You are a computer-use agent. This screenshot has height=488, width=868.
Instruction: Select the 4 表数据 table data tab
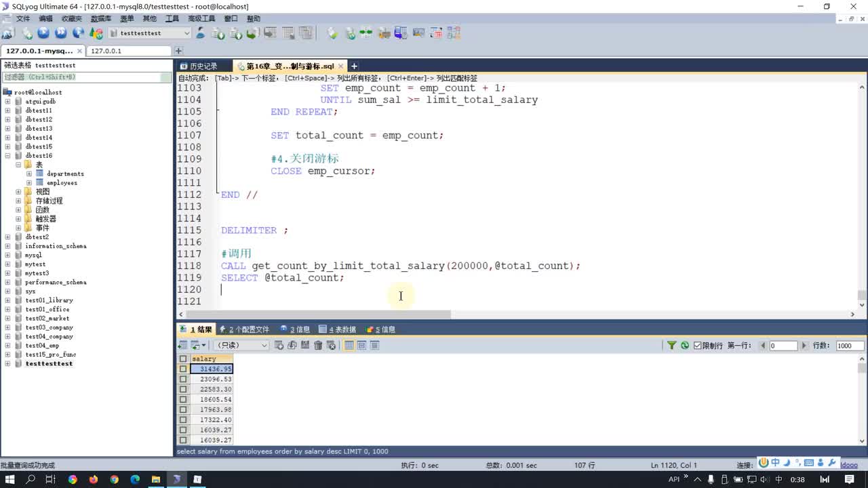[337, 329]
